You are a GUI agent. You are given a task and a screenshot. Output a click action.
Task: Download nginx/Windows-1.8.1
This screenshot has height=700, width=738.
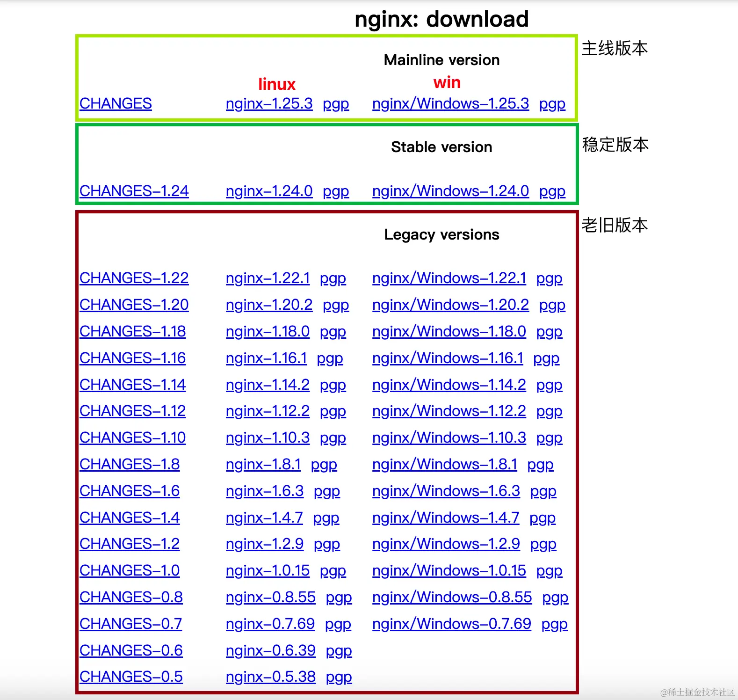pyautogui.click(x=445, y=464)
